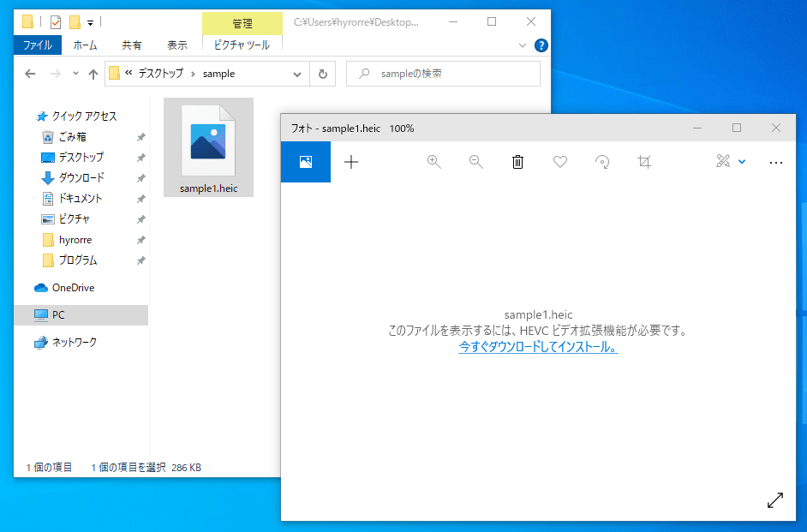The height and width of the screenshot is (532, 807).
Task: Click the pin icon beside hyrorre
Action: click(140, 240)
